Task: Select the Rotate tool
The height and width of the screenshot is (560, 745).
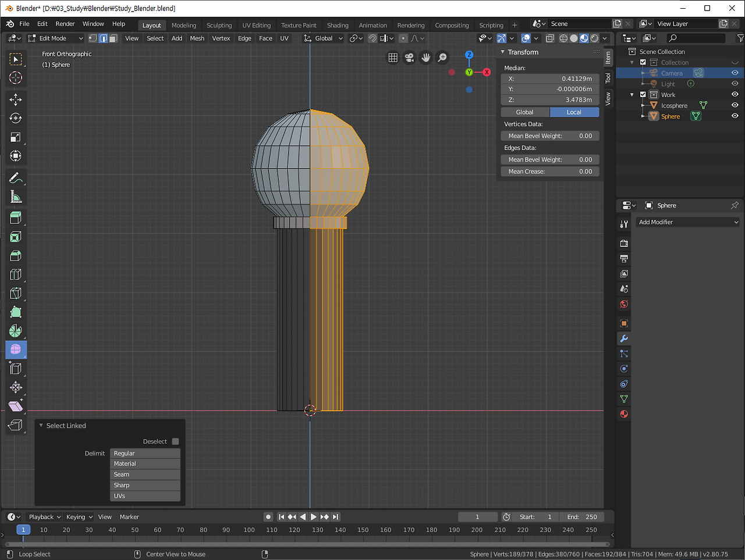Action: 16,118
